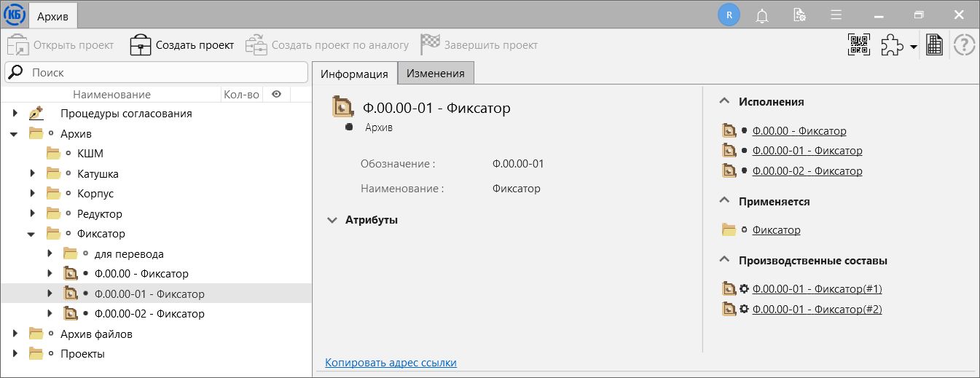The height and width of the screenshot is (378, 980).
Task: Click the Поиск search field
Action: tap(157, 73)
